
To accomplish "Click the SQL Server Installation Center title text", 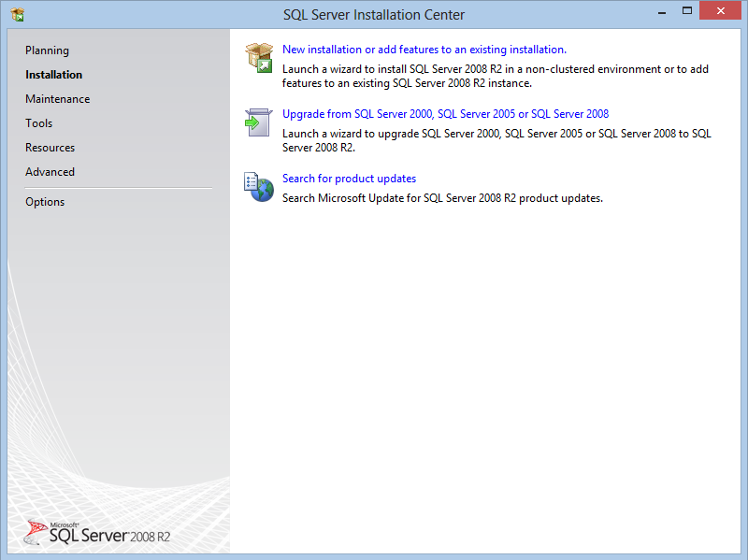I will pos(373,14).
